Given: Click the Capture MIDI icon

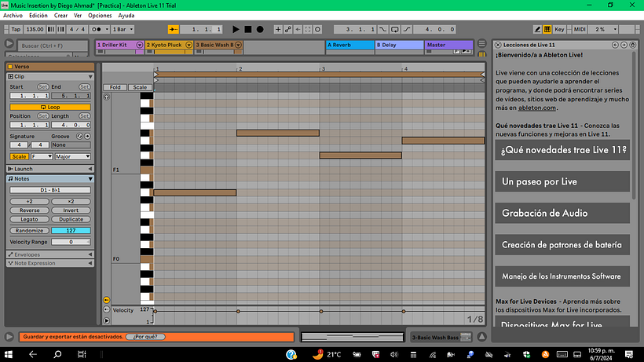Looking at the screenshot, I should pyautogui.click(x=308, y=29).
